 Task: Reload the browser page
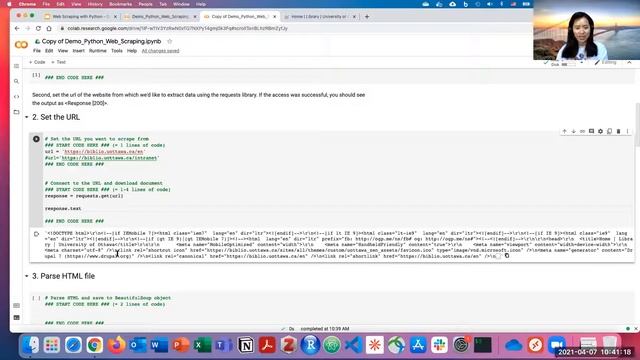coord(38,28)
